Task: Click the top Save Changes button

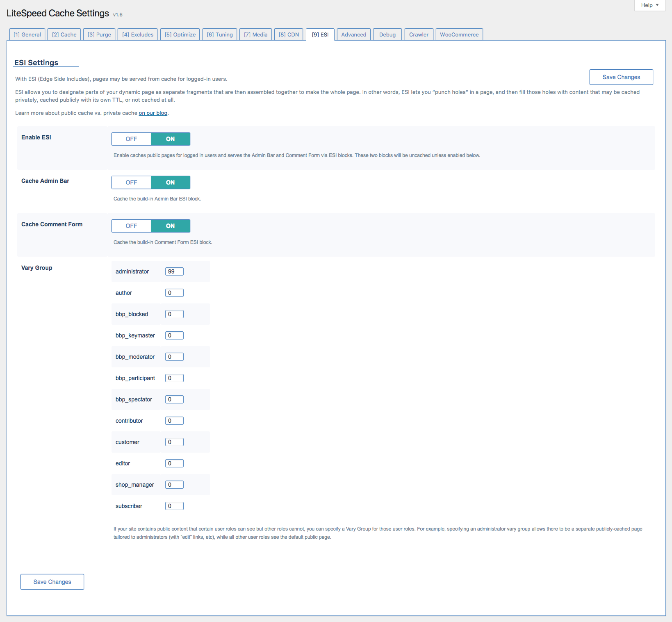Action: click(x=621, y=77)
